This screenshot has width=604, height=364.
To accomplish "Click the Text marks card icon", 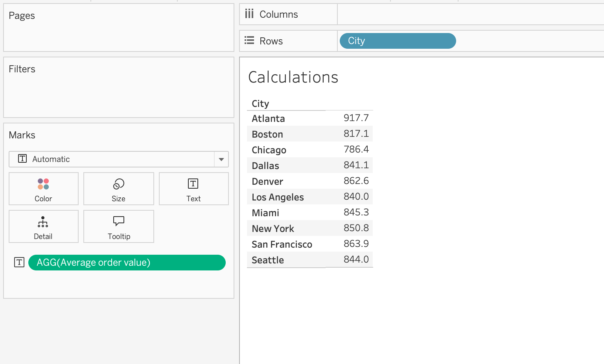I will click(x=193, y=184).
